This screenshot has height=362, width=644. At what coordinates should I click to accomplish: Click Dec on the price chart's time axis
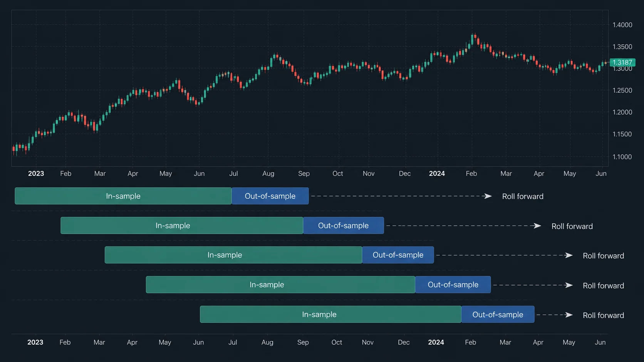click(x=405, y=173)
